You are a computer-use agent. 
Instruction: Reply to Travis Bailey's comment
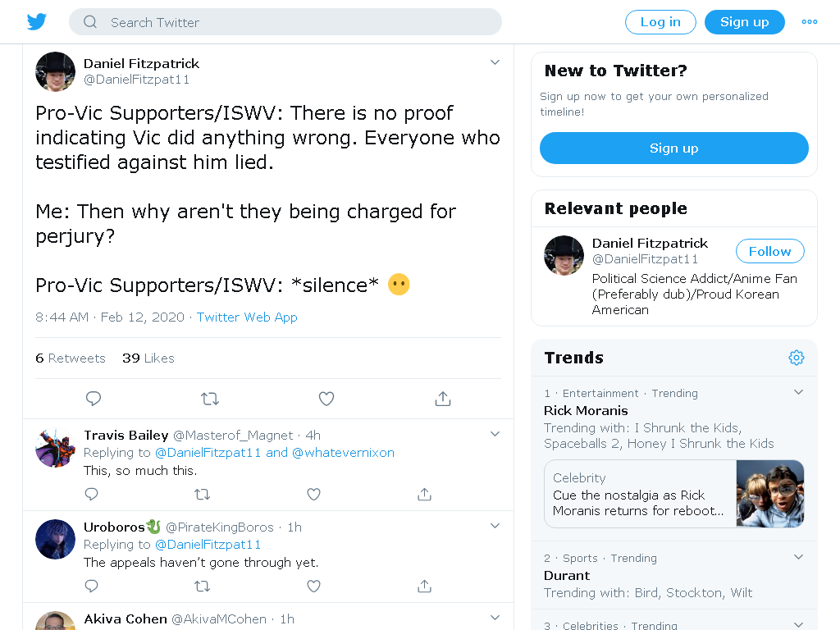click(92, 494)
